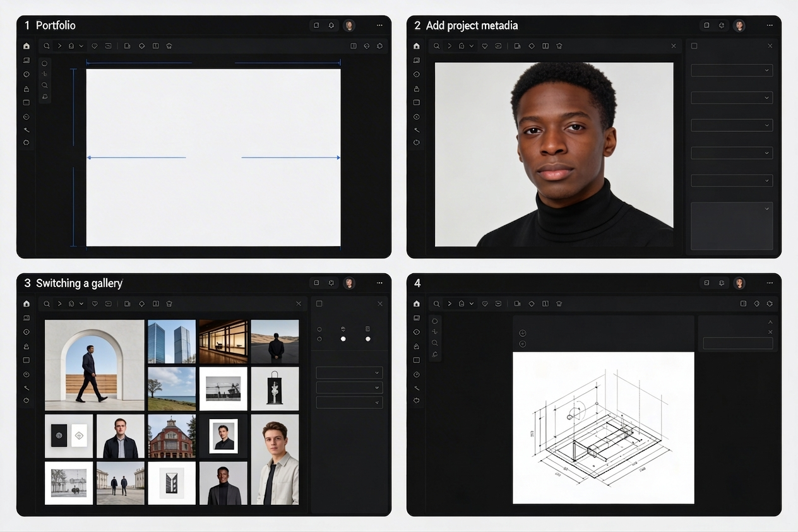This screenshot has height=532, width=798.
Task: Select the unfilled radio option in the gallery inspector
Action: click(x=319, y=339)
